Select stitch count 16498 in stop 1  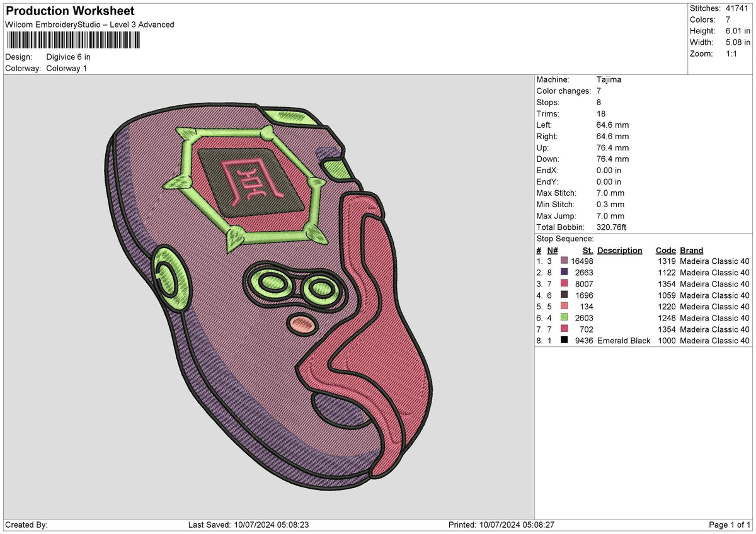pyautogui.click(x=581, y=261)
